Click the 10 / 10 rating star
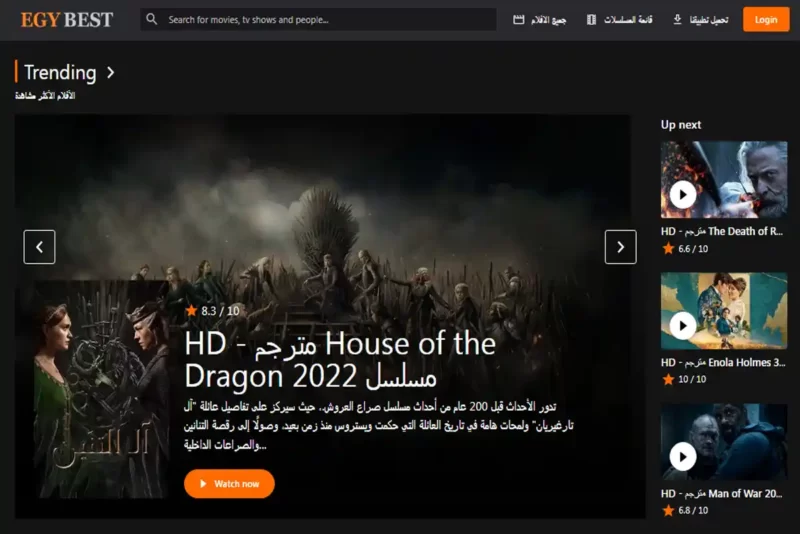Screen dimensions: 800x534 pos(668,379)
